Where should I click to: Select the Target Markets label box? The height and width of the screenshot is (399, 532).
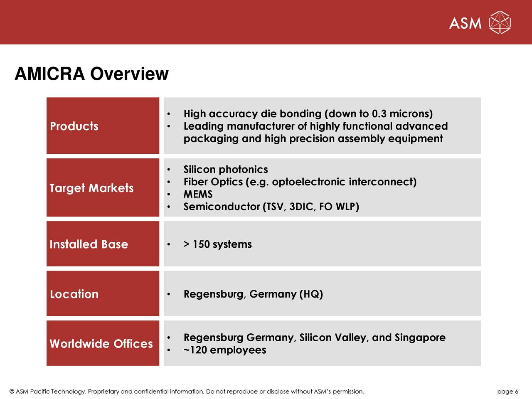click(x=102, y=187)
